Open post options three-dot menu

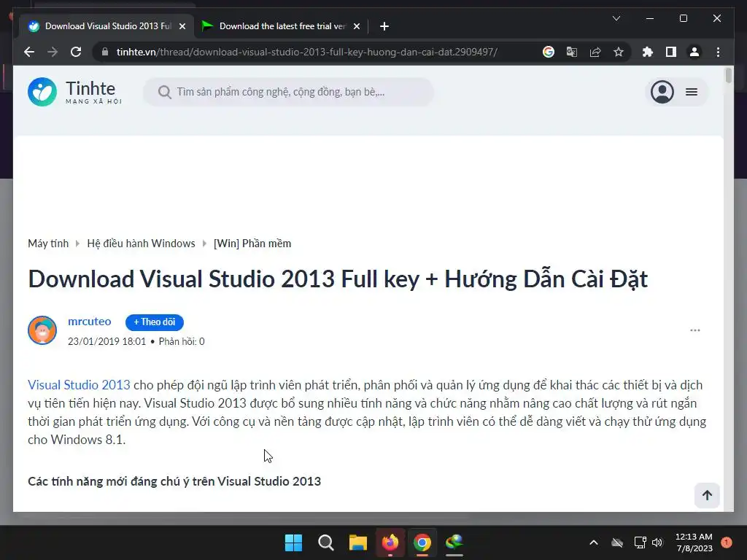tap(695, 330)
